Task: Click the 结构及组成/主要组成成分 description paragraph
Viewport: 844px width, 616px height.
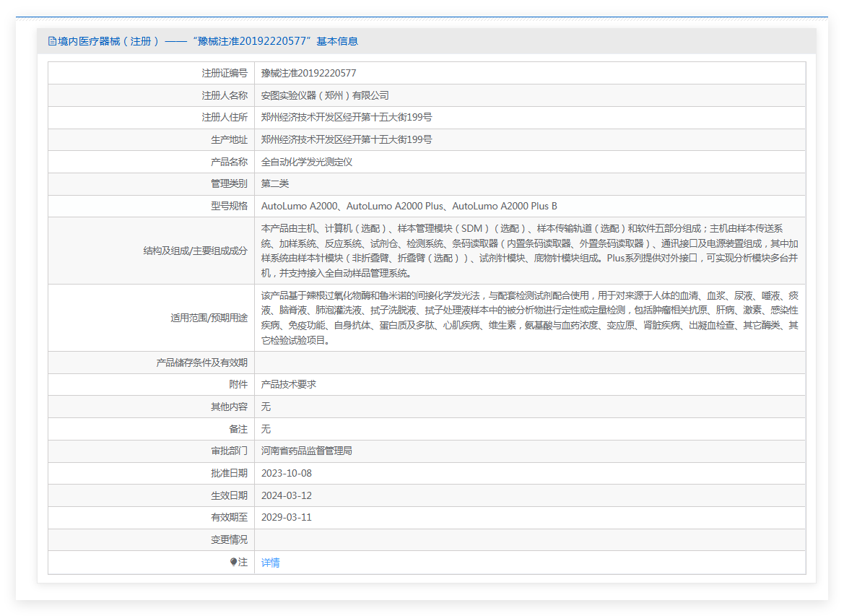Action: point(530,251)
